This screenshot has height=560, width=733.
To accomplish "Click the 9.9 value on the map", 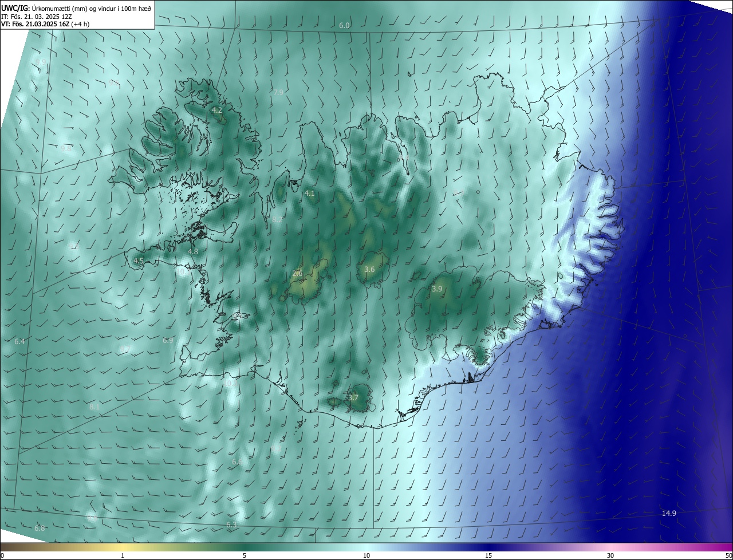I will (x=41, y=62).
